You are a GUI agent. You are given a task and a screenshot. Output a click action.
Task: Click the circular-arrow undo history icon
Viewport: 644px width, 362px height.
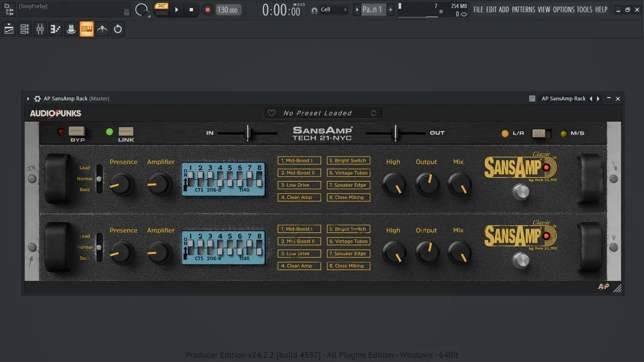click(118, 29)
